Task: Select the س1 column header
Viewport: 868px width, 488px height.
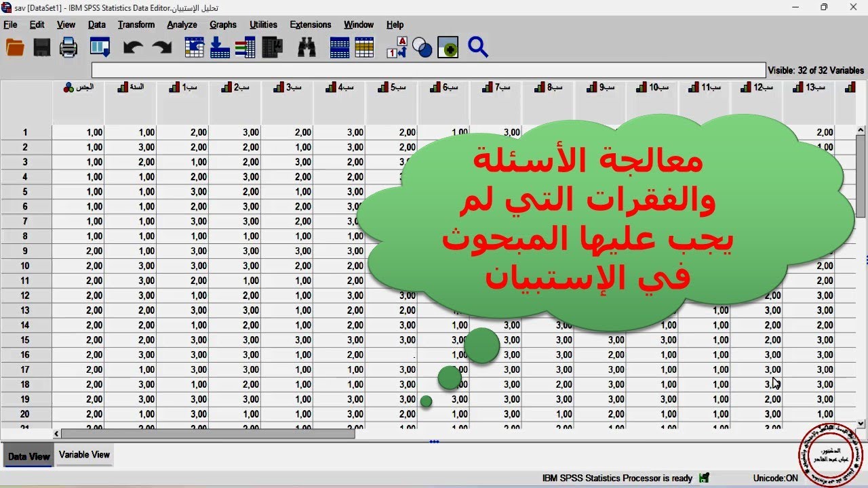Action: (183, 102)
